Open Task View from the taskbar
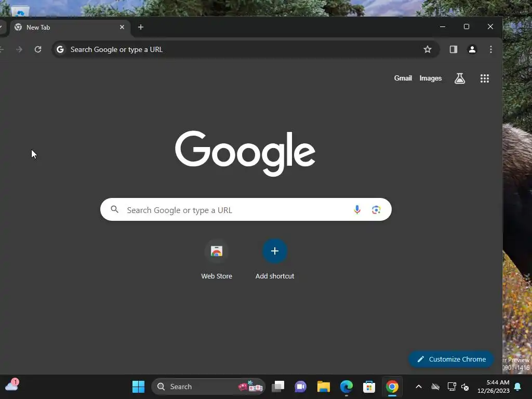 coord(278,387)
